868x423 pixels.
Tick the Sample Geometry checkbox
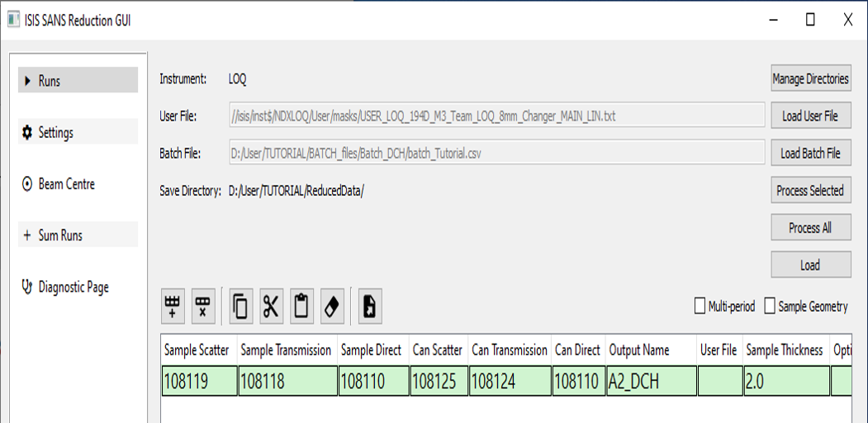(x=771, y=307)
